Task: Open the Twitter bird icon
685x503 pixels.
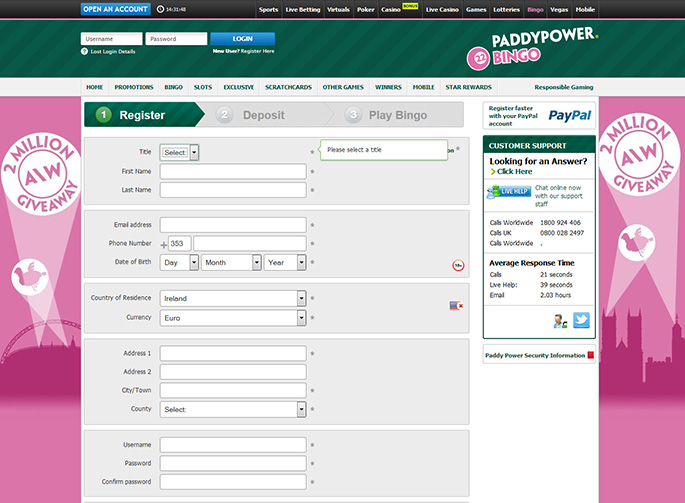Action: click(581, 320)
